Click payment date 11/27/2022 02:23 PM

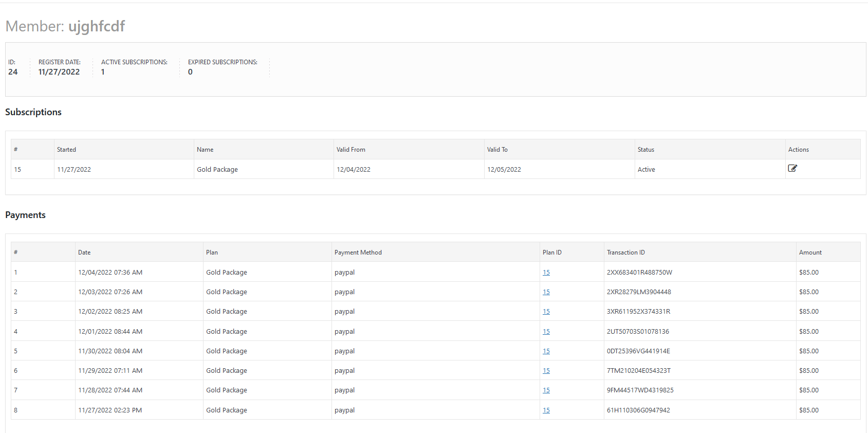point(110,410)
